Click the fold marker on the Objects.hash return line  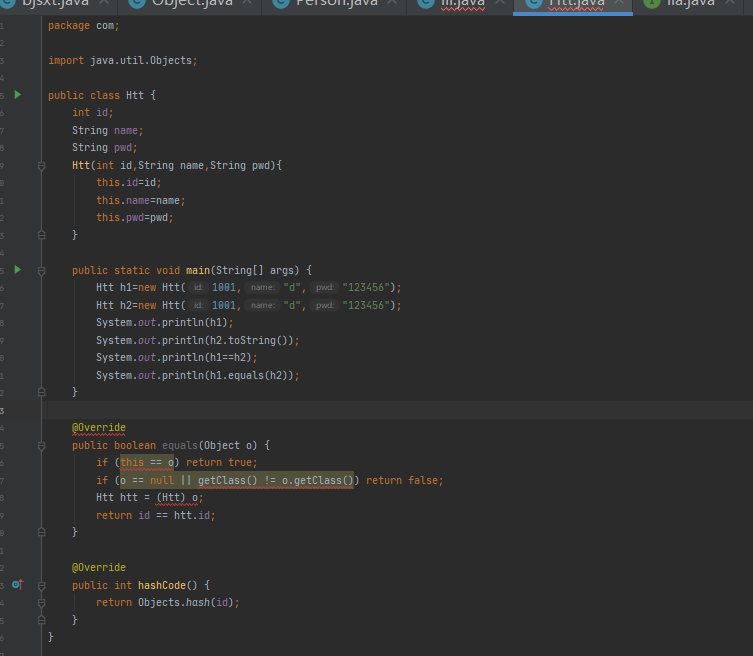42,603
